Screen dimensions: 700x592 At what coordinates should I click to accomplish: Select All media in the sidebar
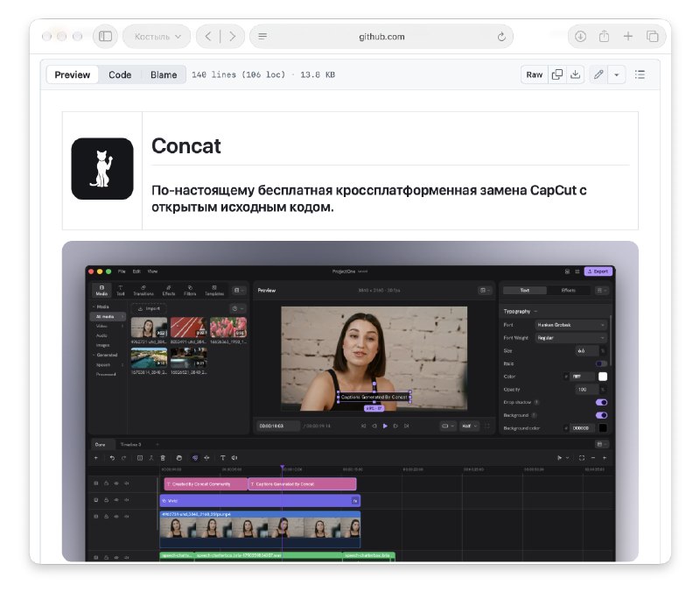click(108, 317)
